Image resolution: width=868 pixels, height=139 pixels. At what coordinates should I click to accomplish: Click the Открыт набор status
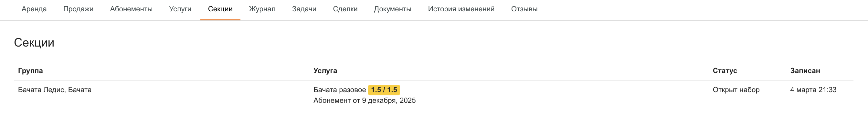pyautogui.click(x=736, y=90)
